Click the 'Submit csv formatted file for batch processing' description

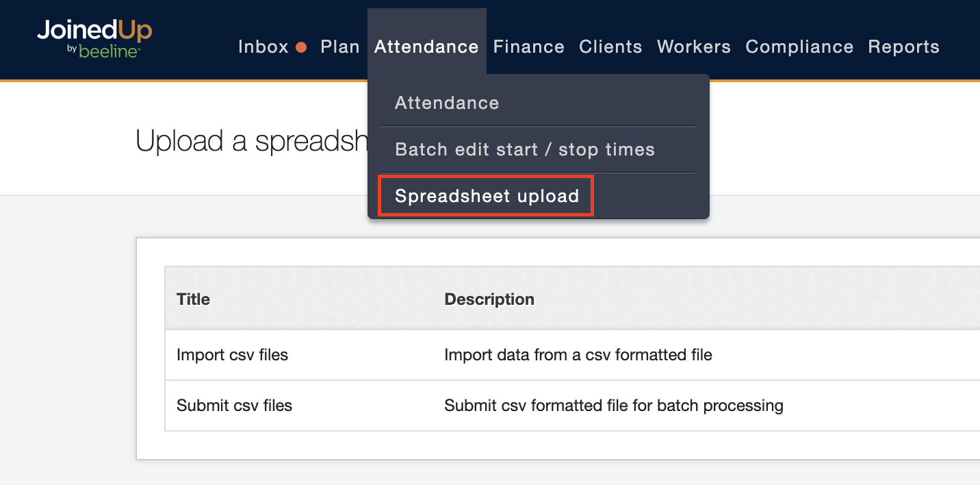point(614,406)
